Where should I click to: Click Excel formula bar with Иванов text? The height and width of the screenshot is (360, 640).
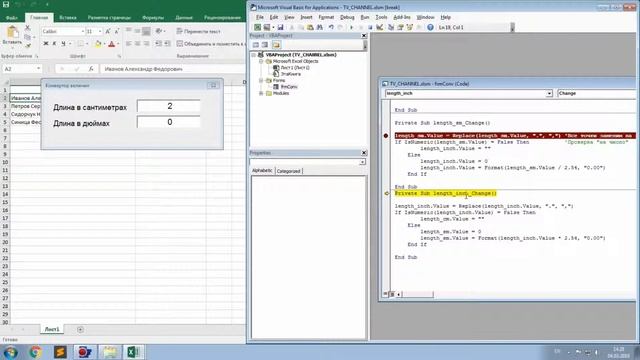[x=173, y=69]
